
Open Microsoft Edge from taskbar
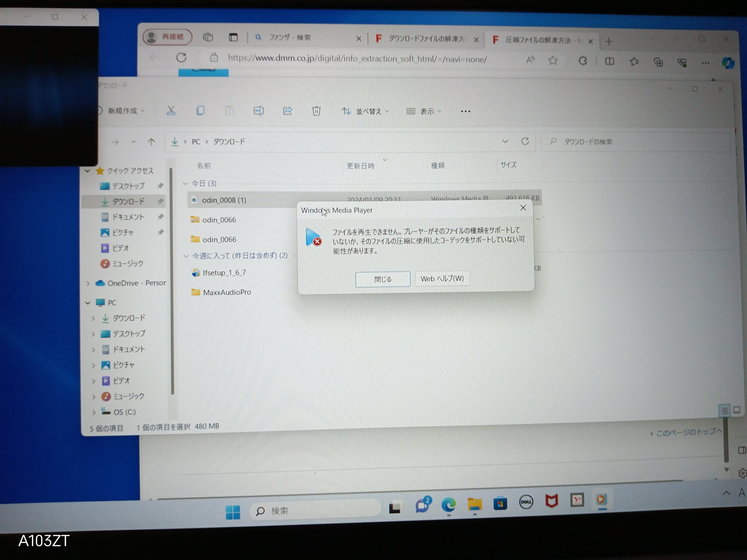click(449, 505)
